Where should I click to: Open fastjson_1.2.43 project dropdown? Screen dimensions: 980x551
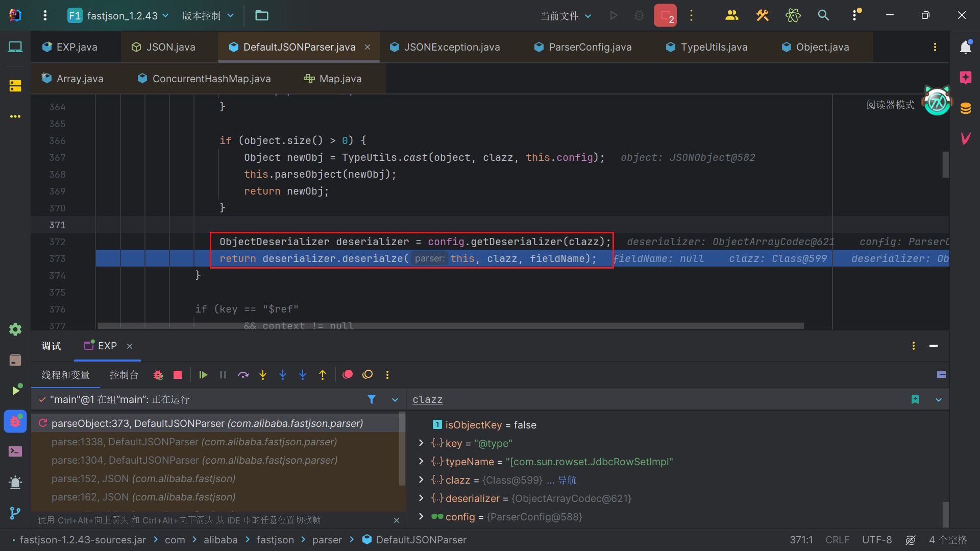click(118, 15)
